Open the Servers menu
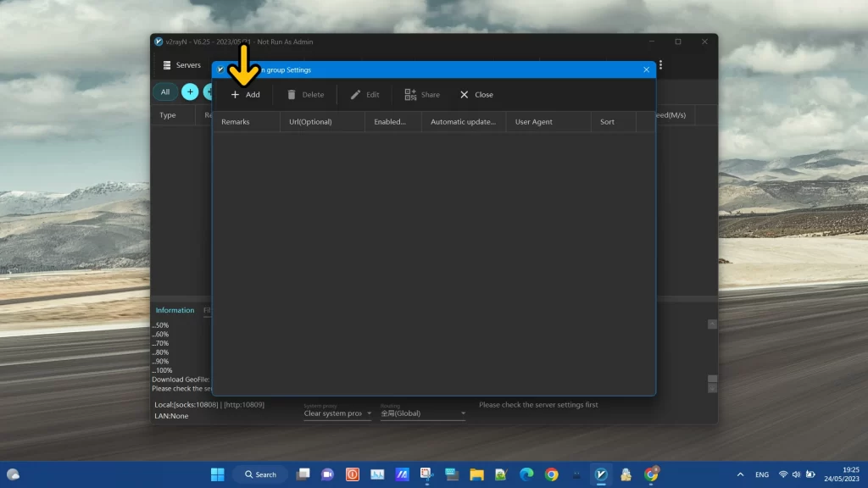 [182, 64]
